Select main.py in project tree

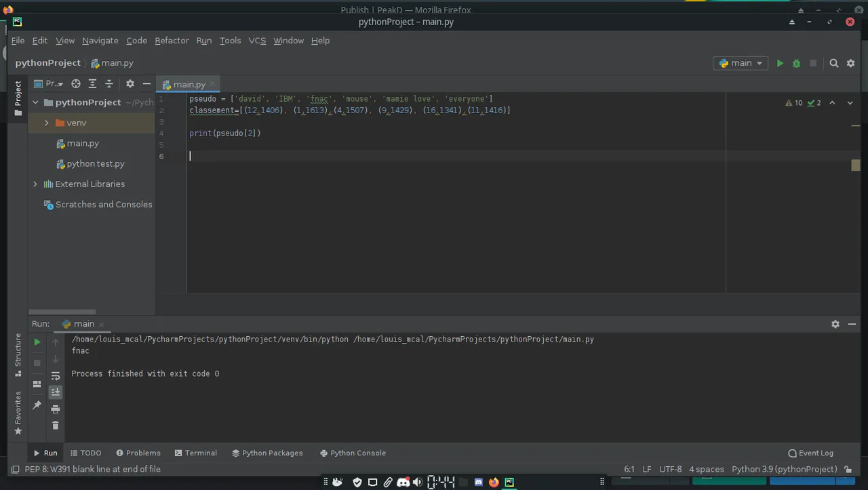[x=78, y=143]
